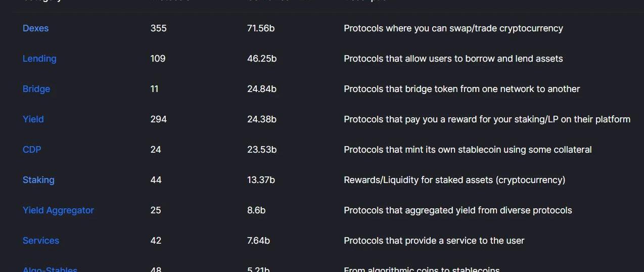
Task: Select Lending's 46.25b value
Action: tap(262, 59)
